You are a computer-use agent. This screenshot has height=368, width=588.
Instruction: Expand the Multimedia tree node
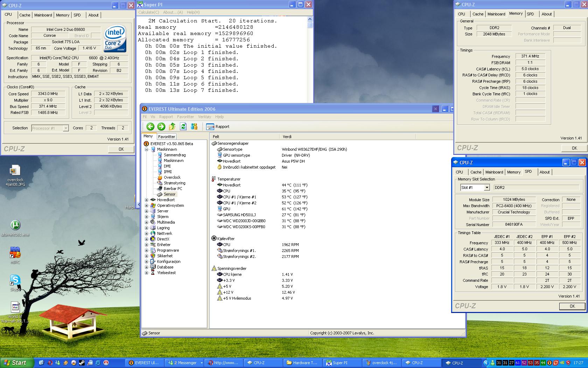coord(147,222)
